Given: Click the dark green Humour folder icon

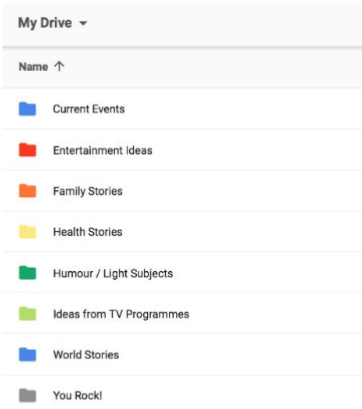Looking at the screenshot, I should (x=27, y=273).
